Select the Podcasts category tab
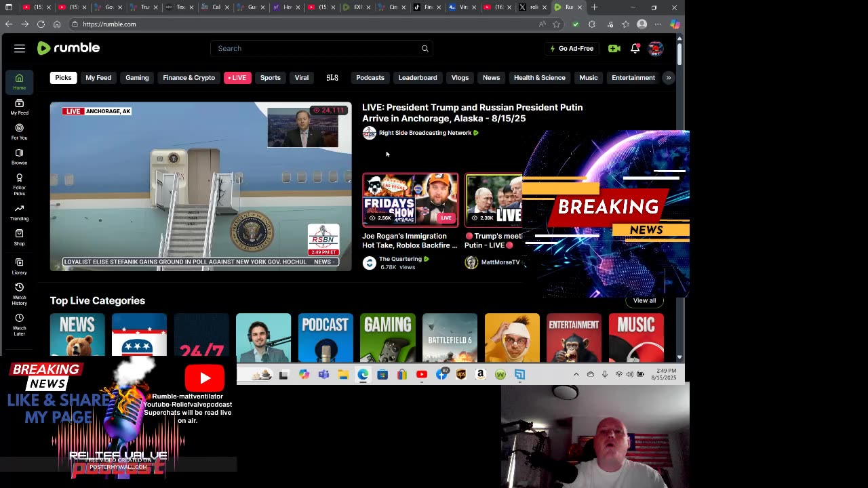Viewport: 868px width, 488px height. point(370,77)
